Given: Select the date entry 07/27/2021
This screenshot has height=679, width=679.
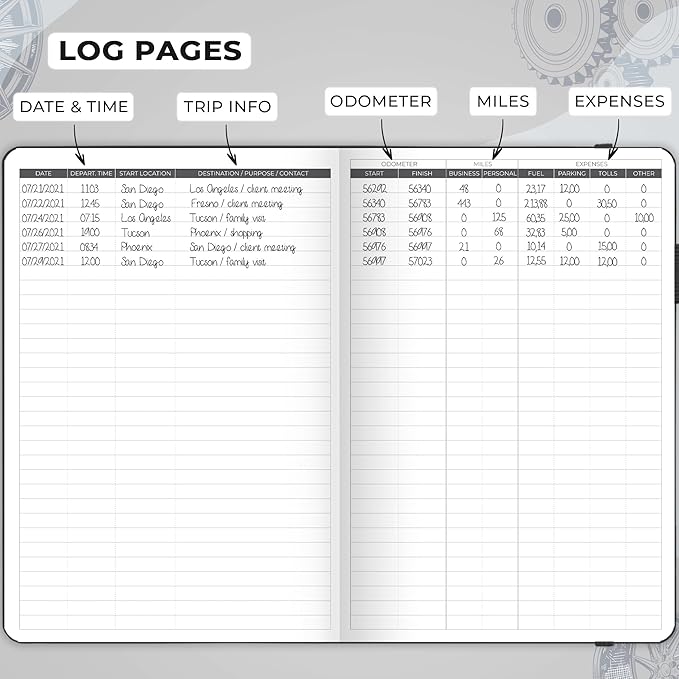Looking at the screenshot, I should coord(42,247).
